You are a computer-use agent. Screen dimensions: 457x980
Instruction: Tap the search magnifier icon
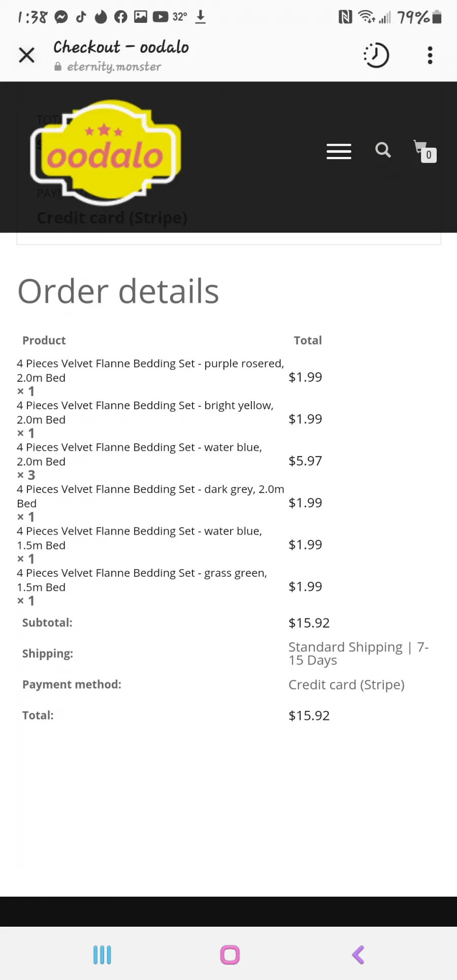point(383,150)
